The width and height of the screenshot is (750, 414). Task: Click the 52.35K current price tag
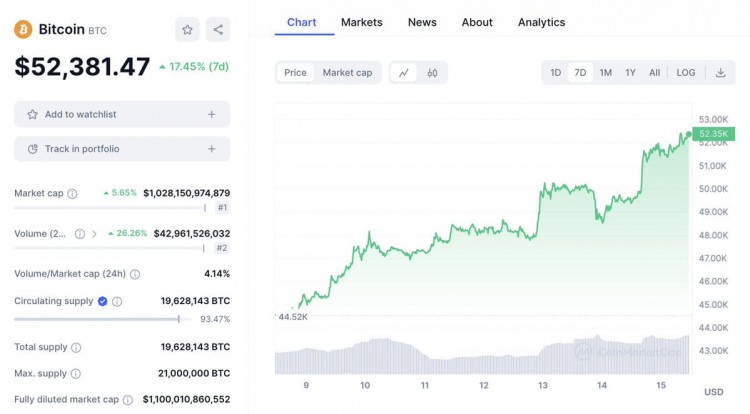click(713, 134)
